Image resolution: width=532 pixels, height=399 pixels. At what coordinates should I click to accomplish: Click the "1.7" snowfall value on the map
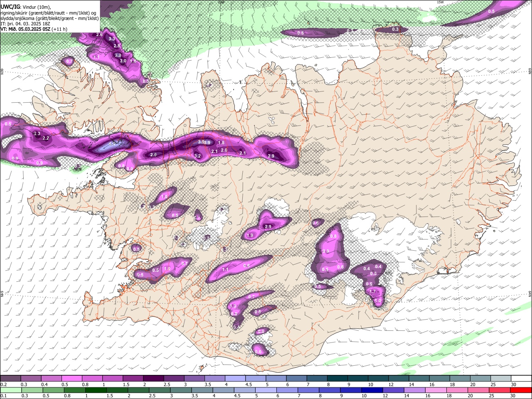[x=373, y=292]
